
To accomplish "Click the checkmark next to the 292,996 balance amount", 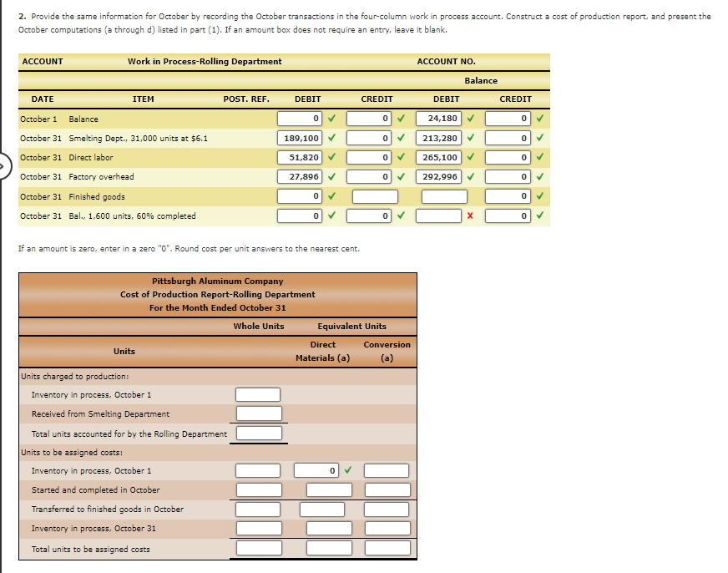I will pos(469,176).
